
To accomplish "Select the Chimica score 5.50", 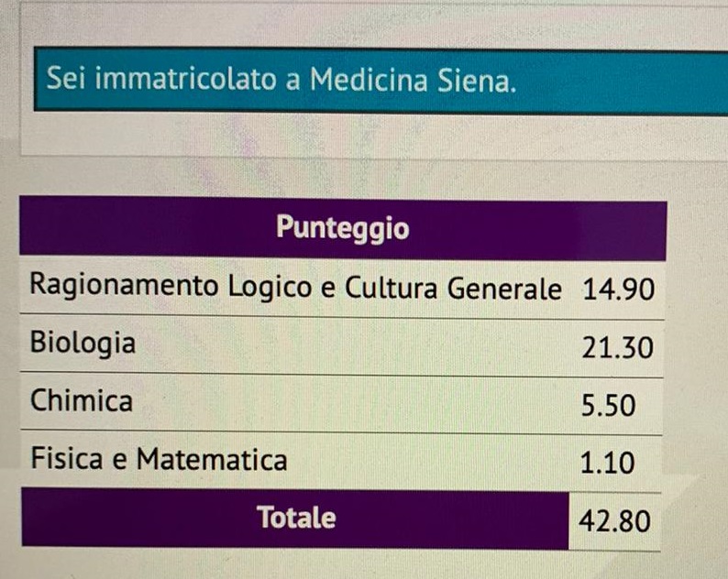I will (608, 405).
